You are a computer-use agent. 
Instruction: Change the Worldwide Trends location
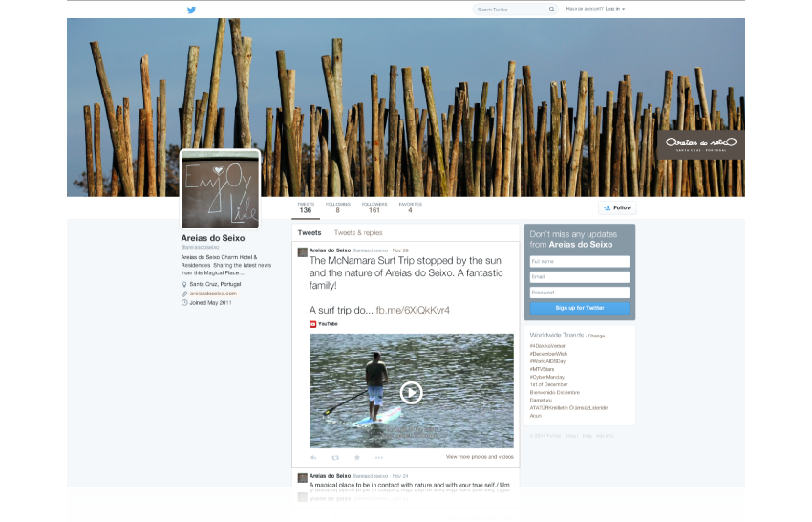[596, 336]
